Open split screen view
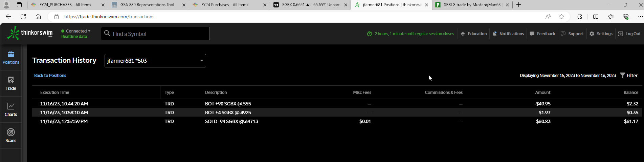644x162 pixels. point(596,17)
